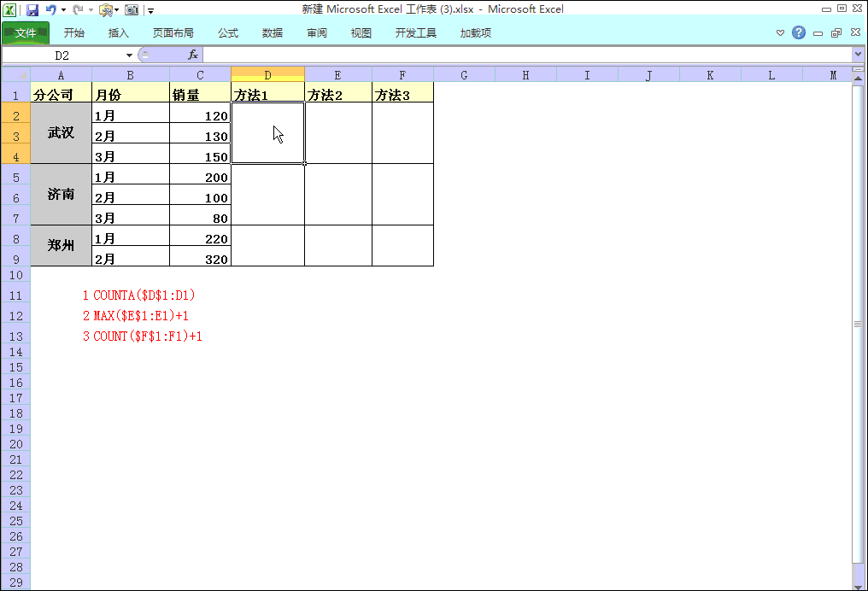Select the merged 济南 cell
868x591 pixels.
[61, 194]
